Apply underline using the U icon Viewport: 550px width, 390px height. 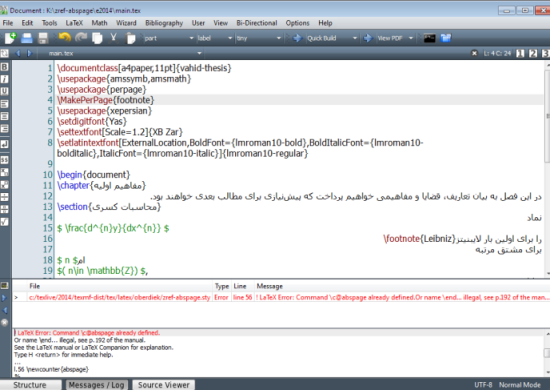tap(5, 91)
